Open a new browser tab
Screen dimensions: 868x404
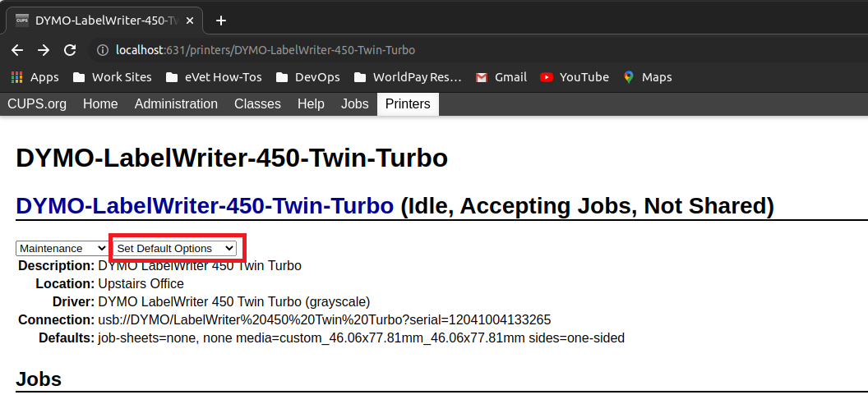pos(221,21)
